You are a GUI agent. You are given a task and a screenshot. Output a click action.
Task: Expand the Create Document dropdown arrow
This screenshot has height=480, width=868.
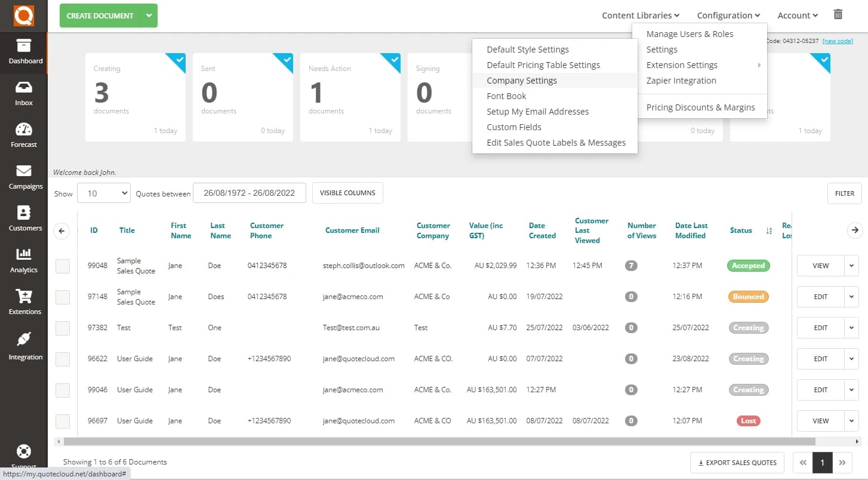(149, 16)
